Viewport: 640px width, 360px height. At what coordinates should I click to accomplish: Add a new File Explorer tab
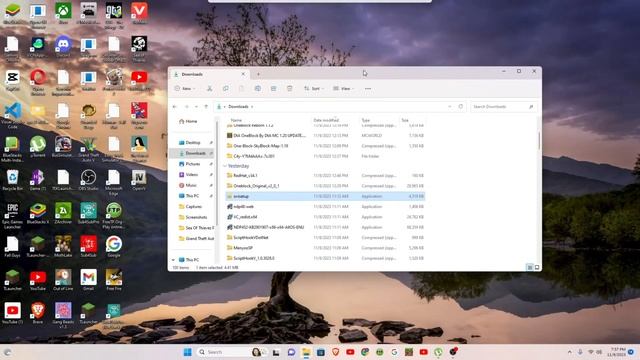click(258, 74)
